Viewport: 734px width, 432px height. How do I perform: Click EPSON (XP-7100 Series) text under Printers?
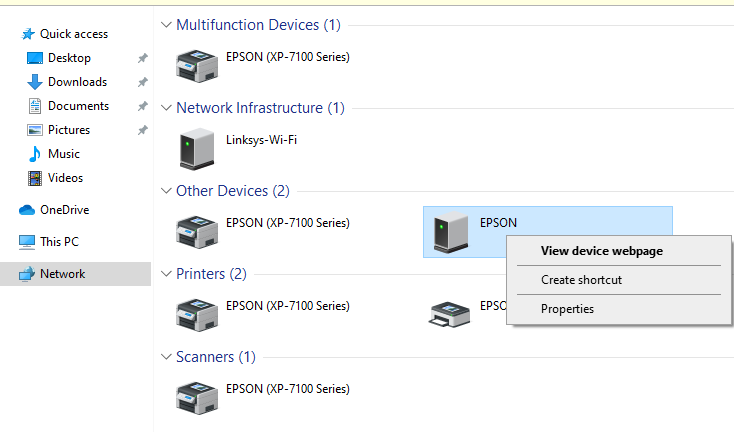[x=288, y=306]
